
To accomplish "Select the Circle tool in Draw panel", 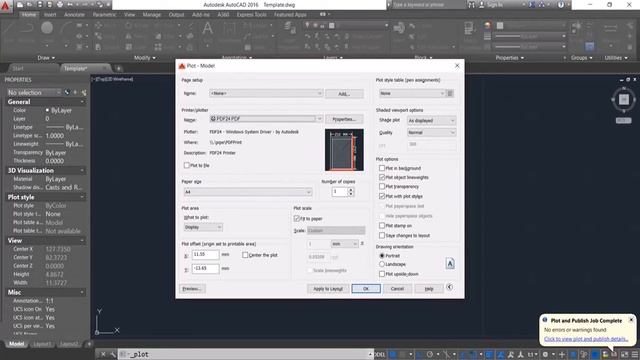I will click(47, 28).
